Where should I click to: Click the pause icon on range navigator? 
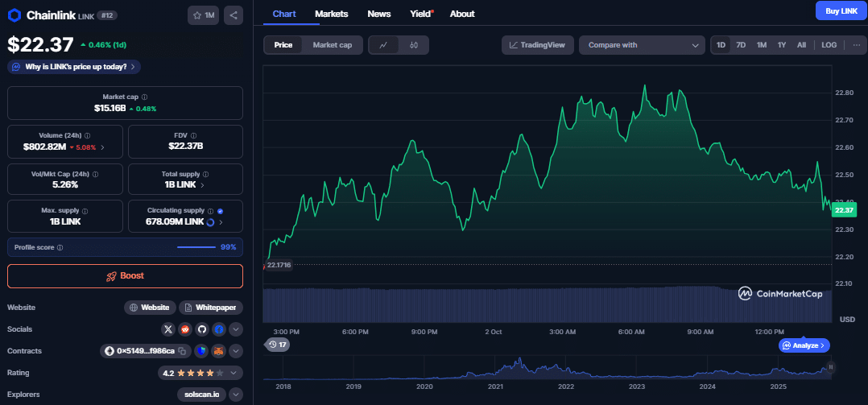[x=830, y=367]
